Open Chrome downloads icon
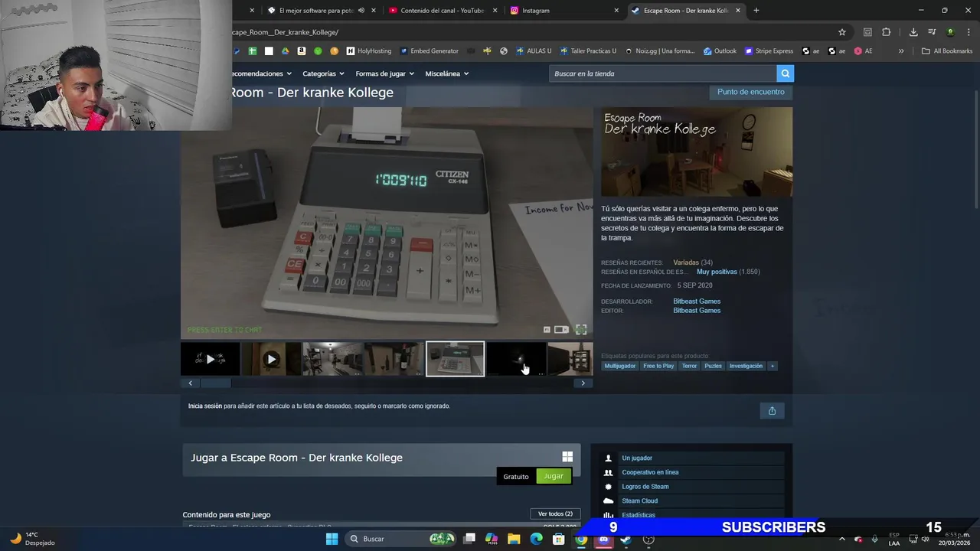The height and width of the screenshot is (551, 980). click(x=913, y=32)
